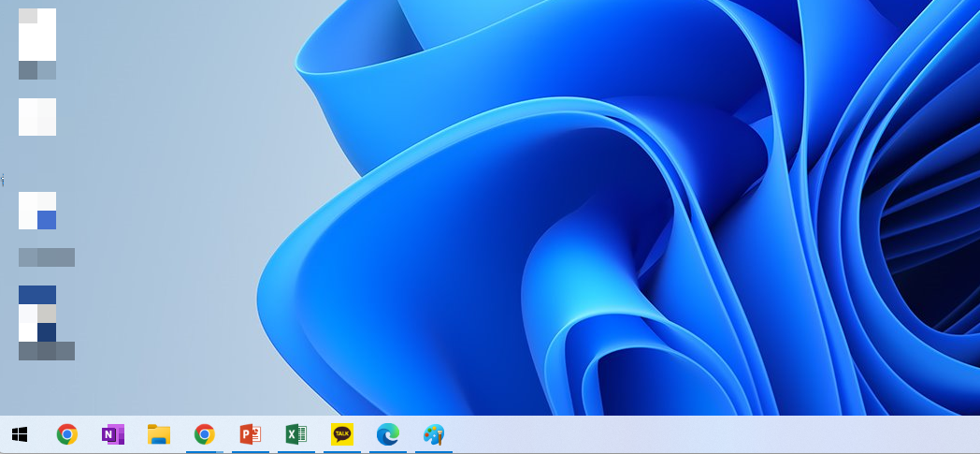Screen dimensions: 980x454
Task: Open the Windows Start menu
Action: click(20, 434)
